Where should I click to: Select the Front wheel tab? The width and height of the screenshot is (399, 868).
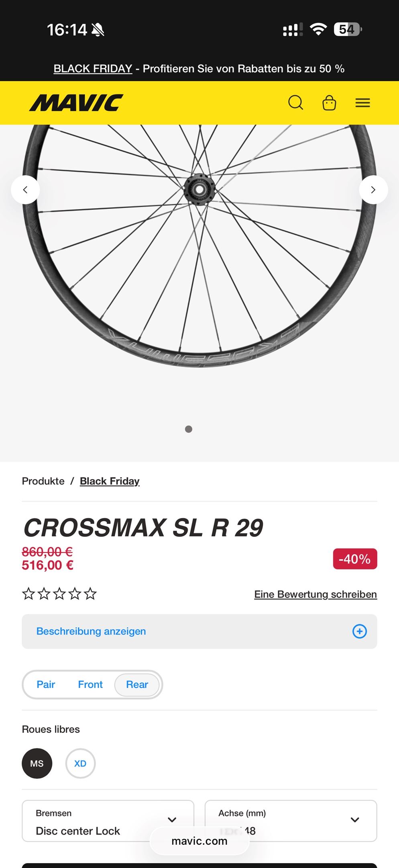pos(90,684)
